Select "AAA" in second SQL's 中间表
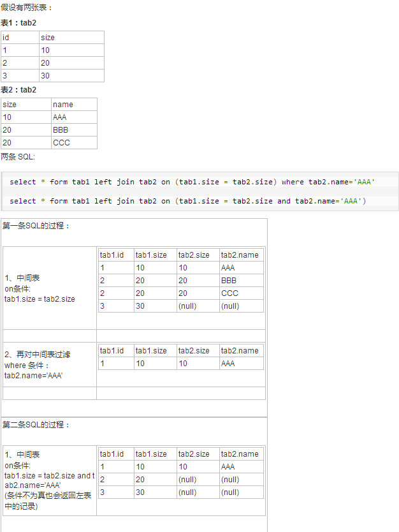The image size is (399, 532). 242,467
